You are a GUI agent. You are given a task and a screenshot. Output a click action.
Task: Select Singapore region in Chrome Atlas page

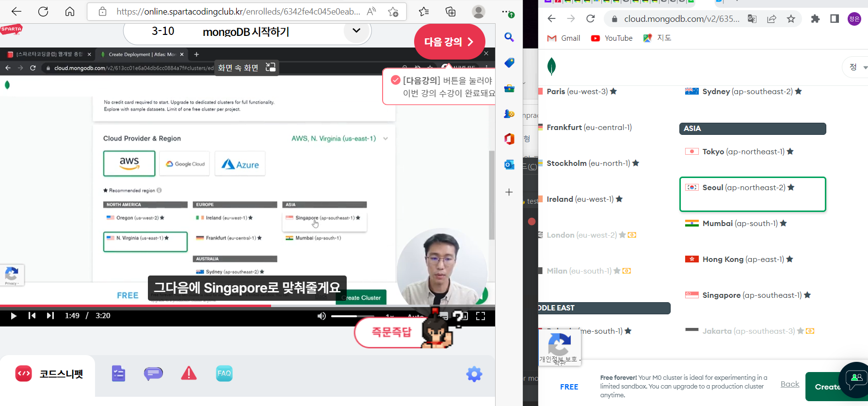tap(753, 295)
